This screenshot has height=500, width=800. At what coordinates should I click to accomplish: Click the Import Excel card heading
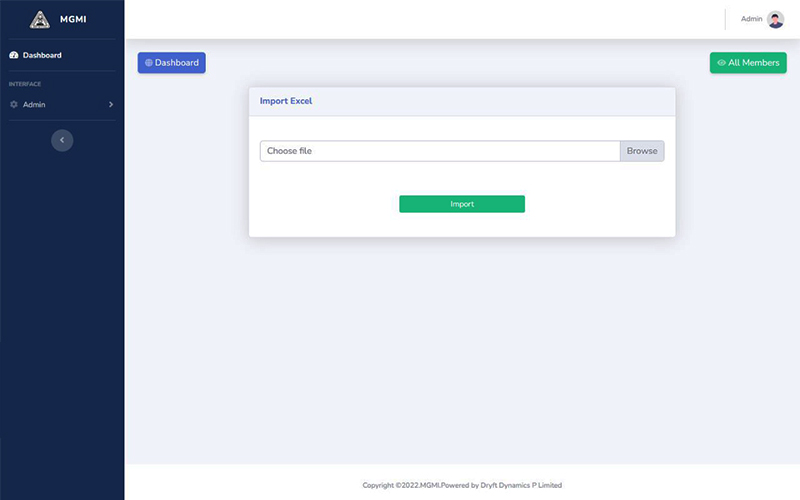point(286,101)
